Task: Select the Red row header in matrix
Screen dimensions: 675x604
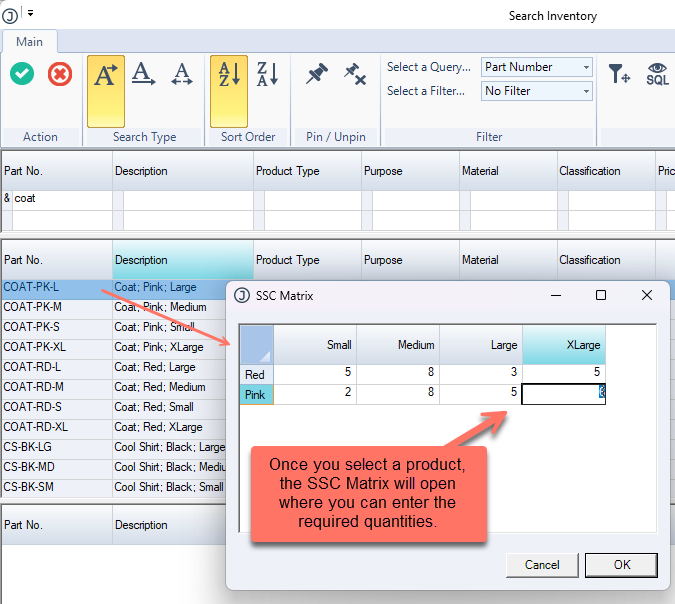Action: pyautogui.click(x=257, y=374)
